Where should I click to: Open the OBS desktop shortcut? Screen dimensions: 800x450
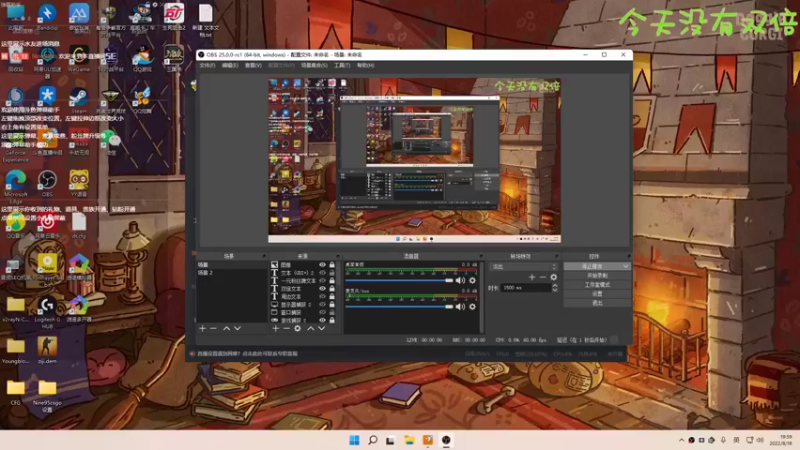[x=47, y=183]
